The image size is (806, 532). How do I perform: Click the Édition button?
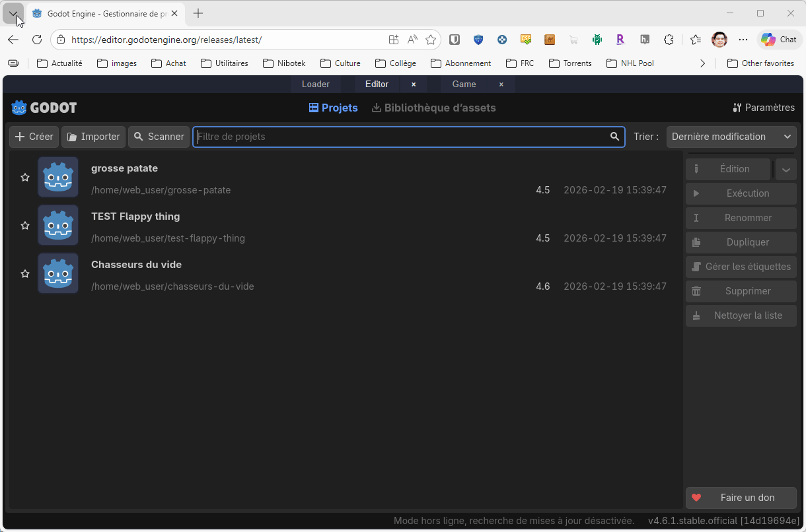(x=728, y=169)
